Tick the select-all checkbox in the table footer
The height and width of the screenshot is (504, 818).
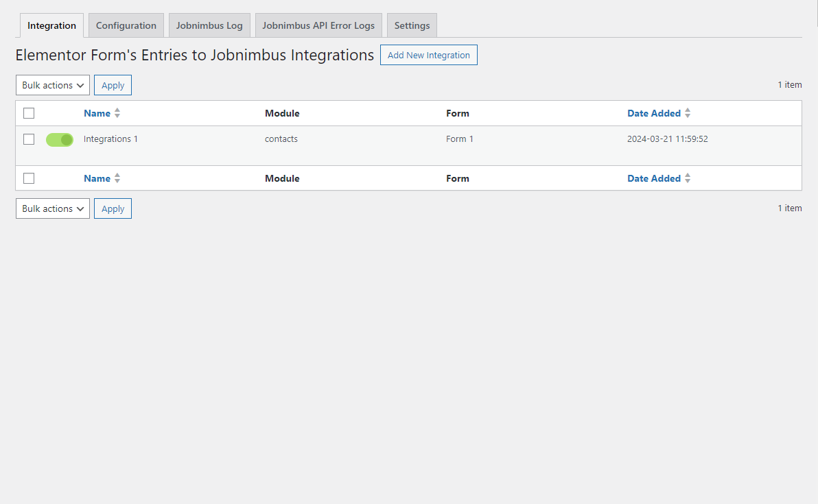pos(29,178)
